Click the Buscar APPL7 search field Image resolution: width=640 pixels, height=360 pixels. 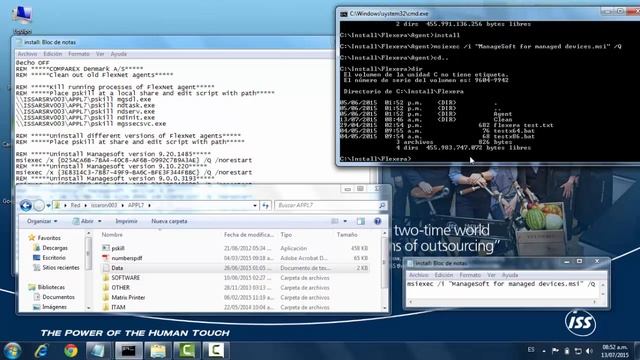[x=327, y=205]
